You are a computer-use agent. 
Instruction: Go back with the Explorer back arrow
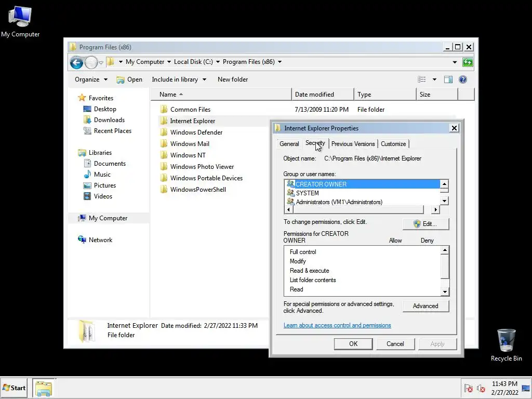coord(76,62)
